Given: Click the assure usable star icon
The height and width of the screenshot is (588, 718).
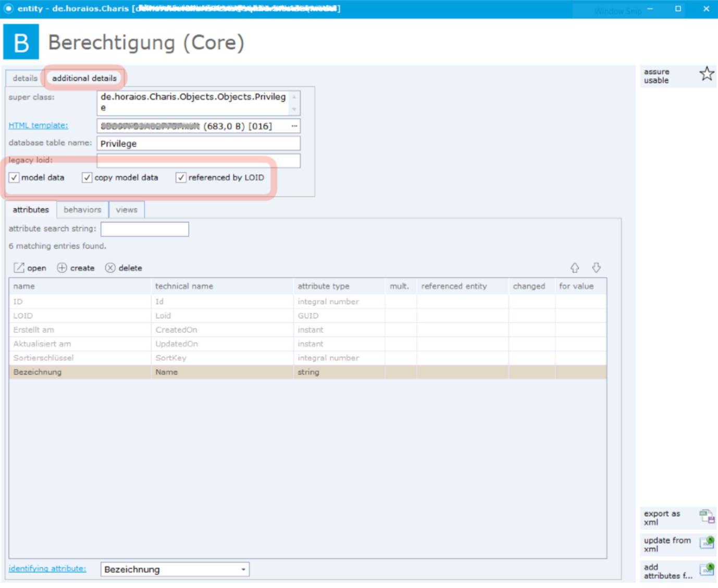Looking at the screenshot, I should (707, 74).
